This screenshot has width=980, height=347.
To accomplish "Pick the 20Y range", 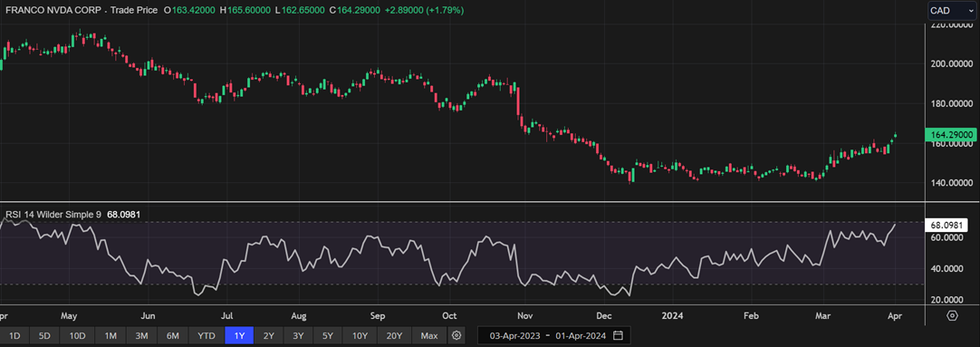I will tap(394, 336).
